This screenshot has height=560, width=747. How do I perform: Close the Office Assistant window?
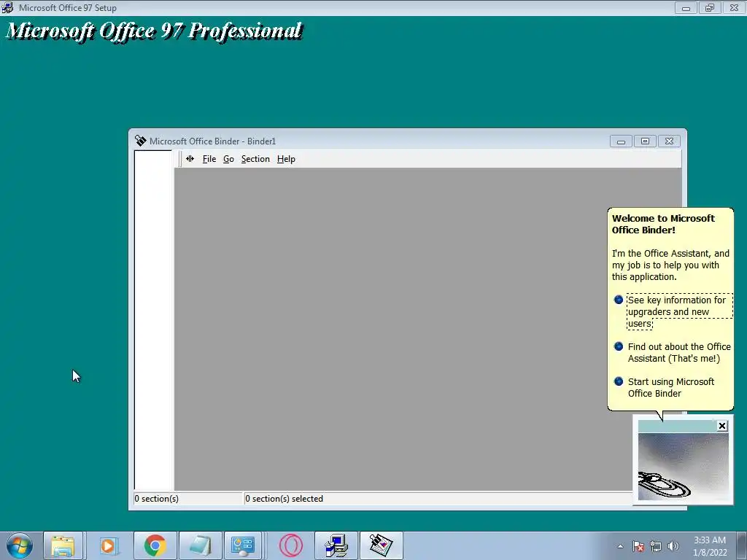(x=722, y=426)
